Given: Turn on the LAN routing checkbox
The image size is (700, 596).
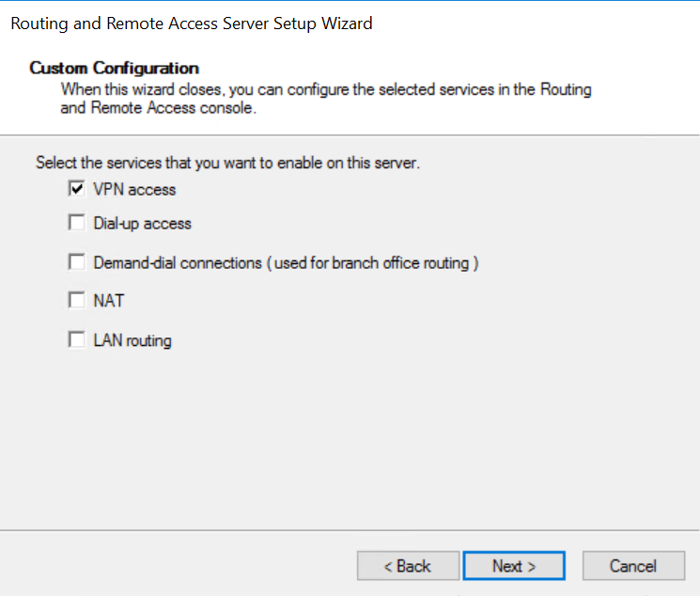Looking at the screenshot, I should (76, 340).
